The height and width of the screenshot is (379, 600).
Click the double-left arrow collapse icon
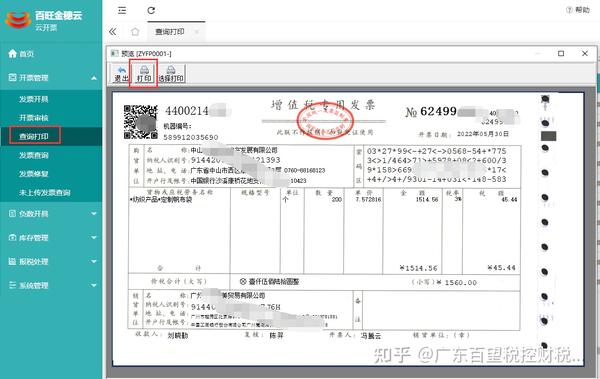112,31
